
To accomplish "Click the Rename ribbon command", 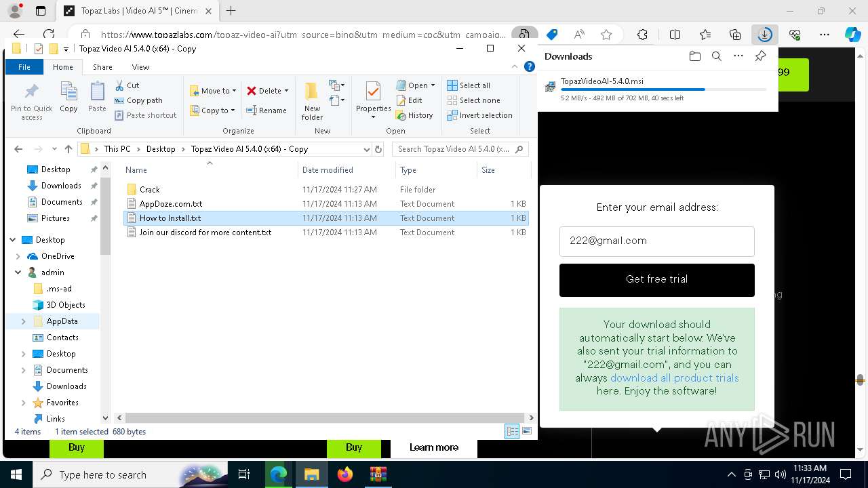I will (267, 110).
